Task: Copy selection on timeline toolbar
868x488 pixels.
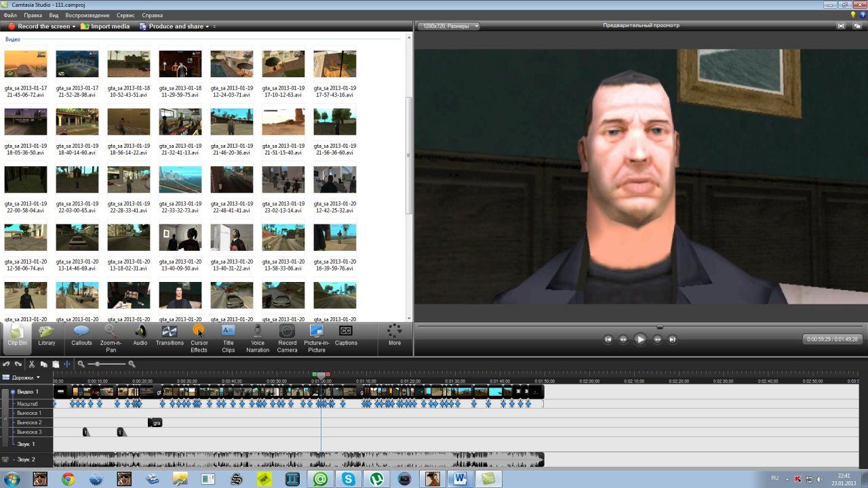Action: pos(43,364)
